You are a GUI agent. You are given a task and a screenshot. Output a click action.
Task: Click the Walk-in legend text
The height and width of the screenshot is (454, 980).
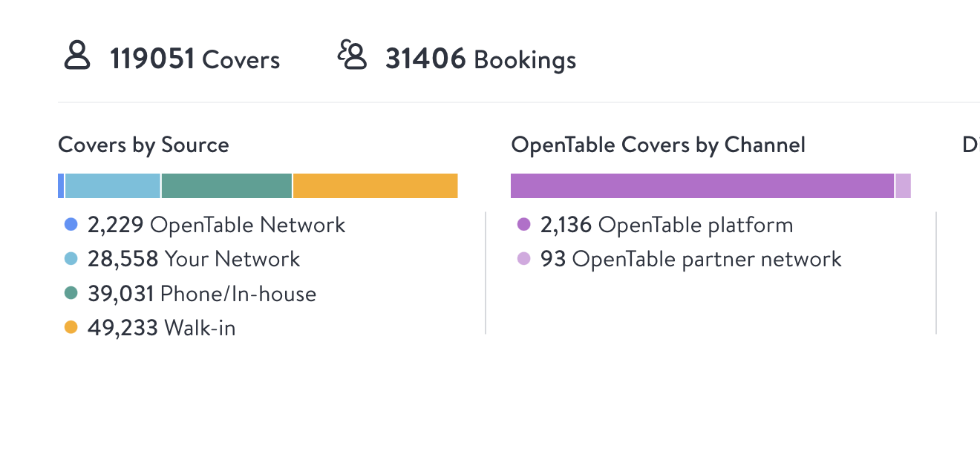coord(200,327)
